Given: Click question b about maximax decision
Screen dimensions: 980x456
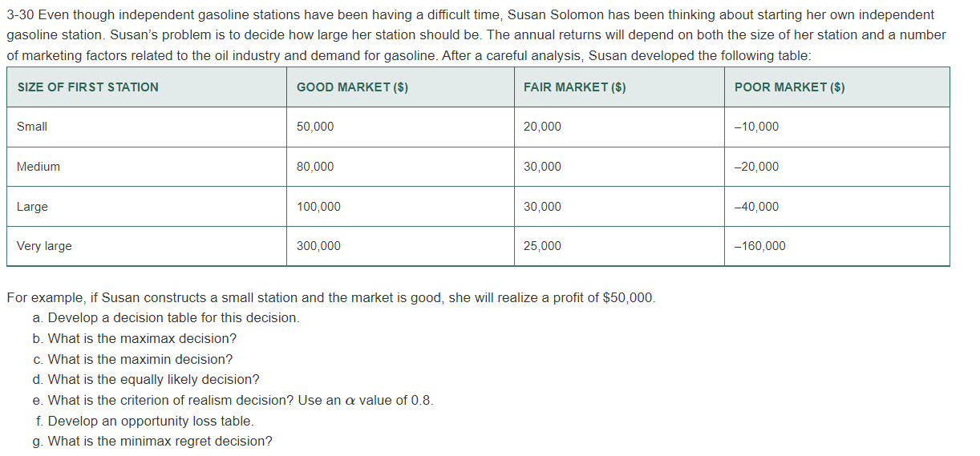Looking at the screenshot, I should click(136, 338).
